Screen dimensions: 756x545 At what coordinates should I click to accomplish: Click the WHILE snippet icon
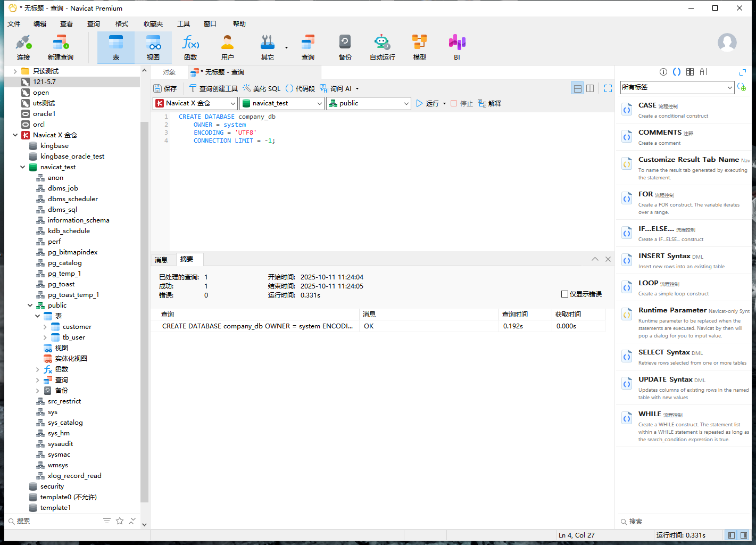[627, 418]
